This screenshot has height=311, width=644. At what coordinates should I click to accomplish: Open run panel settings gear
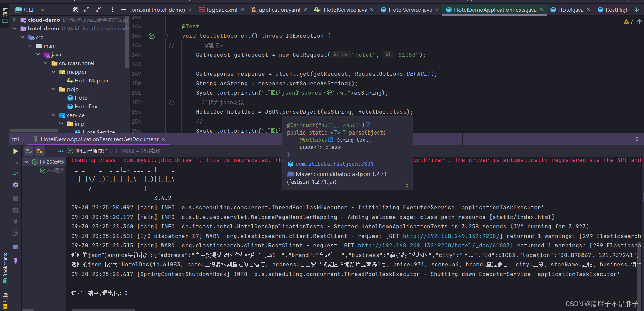pos(15,185)
